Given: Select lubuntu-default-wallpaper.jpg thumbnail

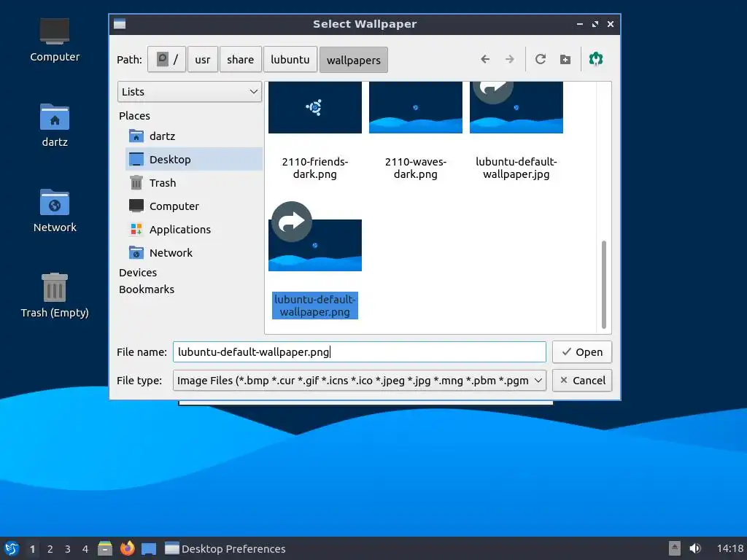Looking at the screenshot, I should tap(516, 108).
